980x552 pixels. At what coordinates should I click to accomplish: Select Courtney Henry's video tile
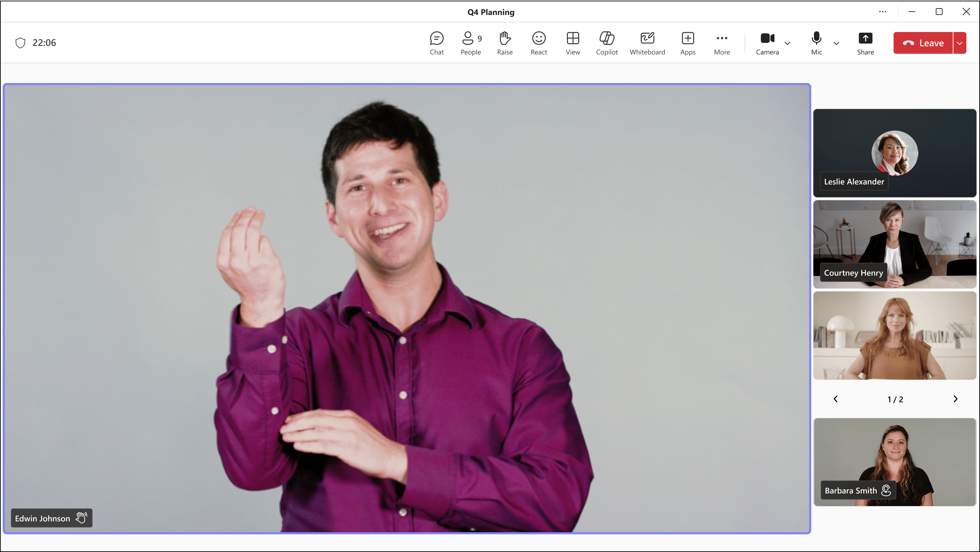894,244
